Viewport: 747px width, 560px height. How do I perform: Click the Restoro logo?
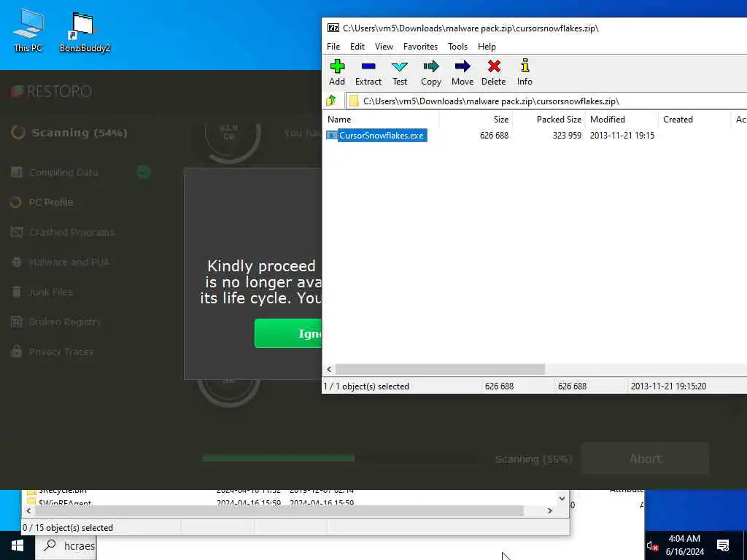(52, 91)
